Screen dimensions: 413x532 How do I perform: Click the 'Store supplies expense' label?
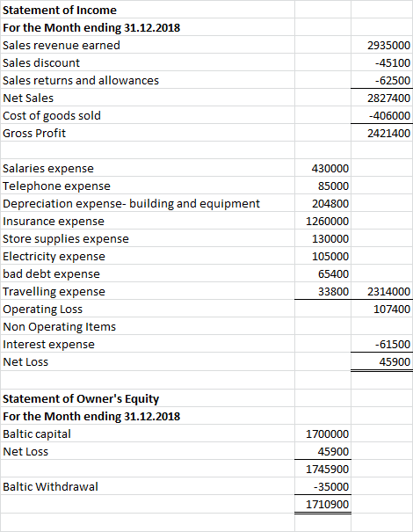pos(148,238)
